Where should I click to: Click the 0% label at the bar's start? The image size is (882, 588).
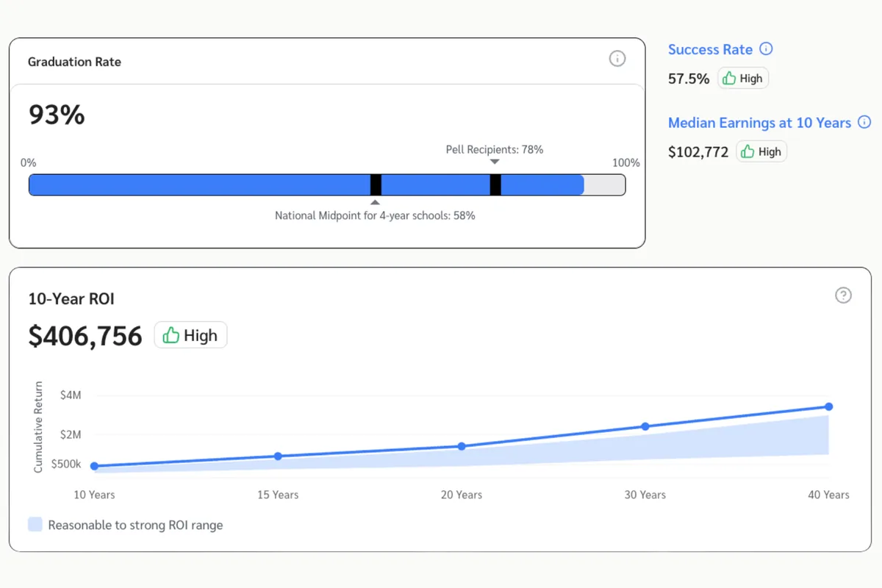[x=29, y=162]
